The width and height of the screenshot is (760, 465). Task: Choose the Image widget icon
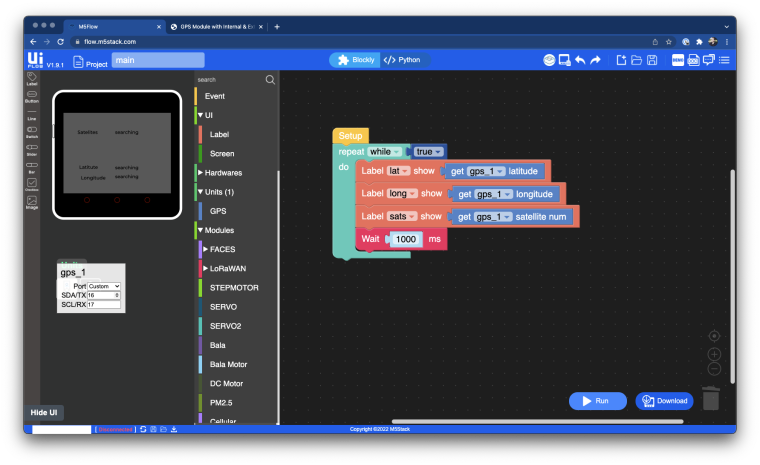(x=32, y=202)
